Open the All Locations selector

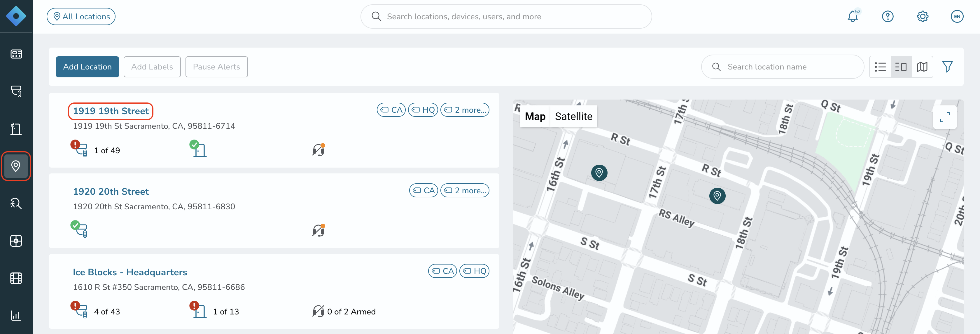81,16
